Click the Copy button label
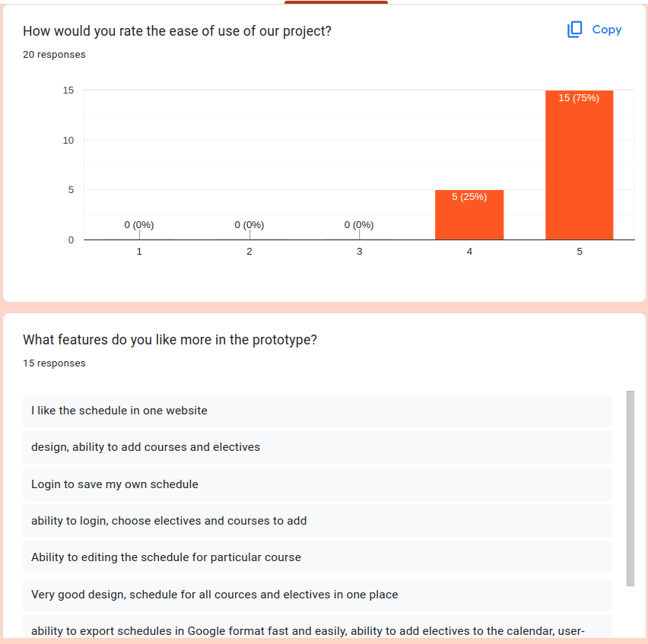The width and height of the screenshot is (648, 644). coord(606,30)
